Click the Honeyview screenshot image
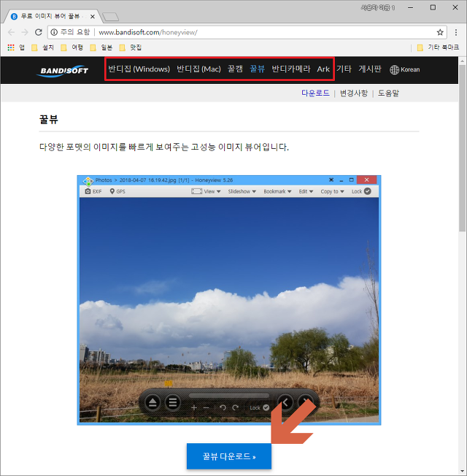Screen dimensions: 467x476 point(229,300)
